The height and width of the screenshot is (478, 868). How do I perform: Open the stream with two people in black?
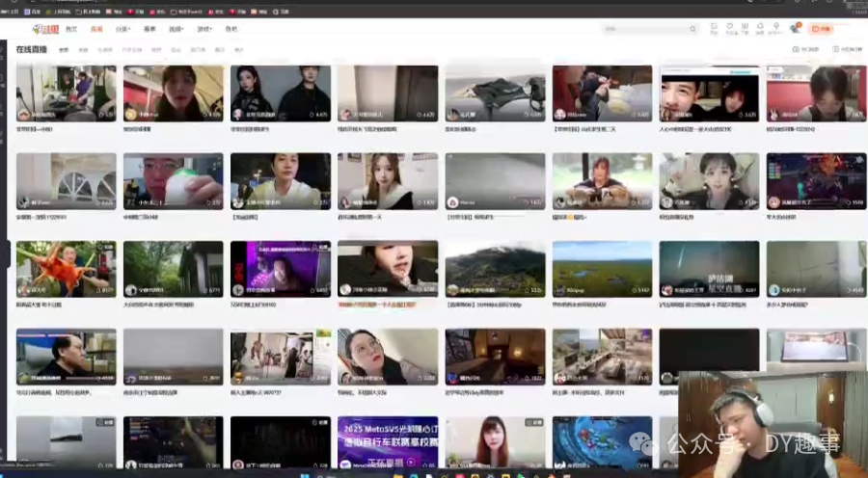tap(281, 93)
